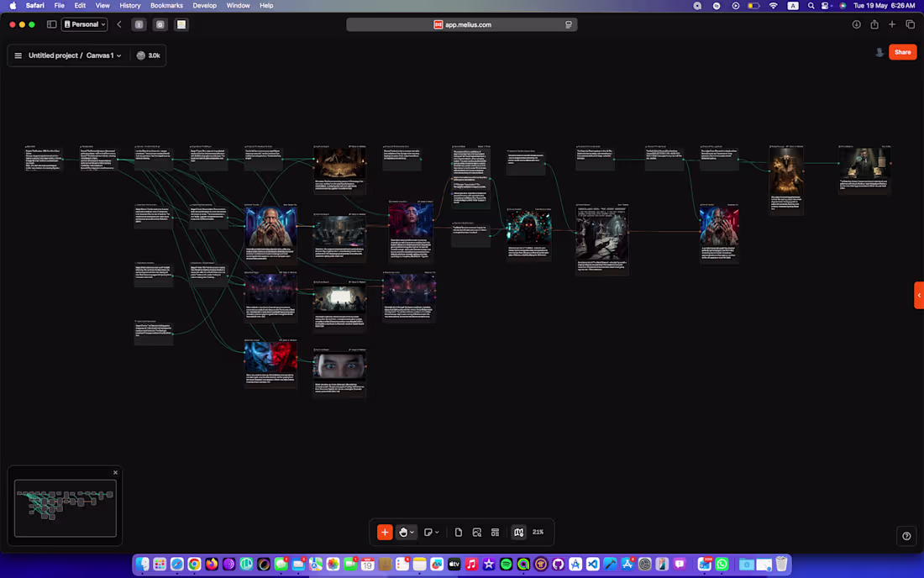Show Safari tab overview
The width and height of the screenshot is (924, 578).
coord(911,24)
